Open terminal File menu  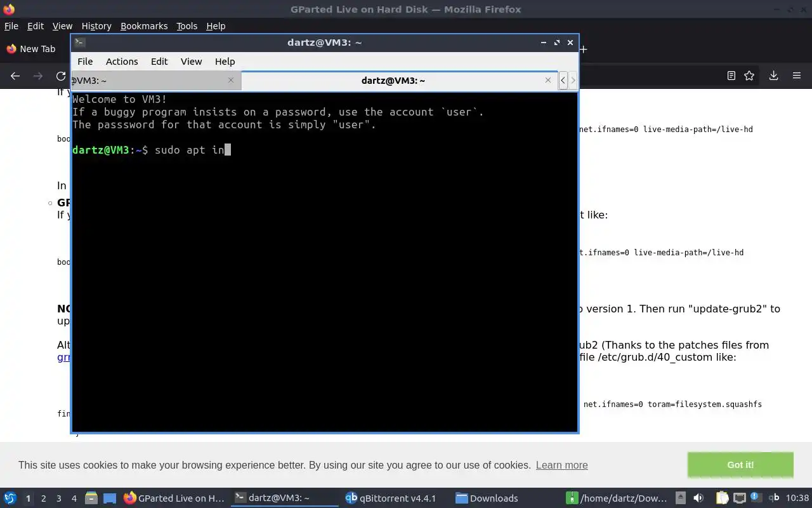pyautogui.click(x=85, y=62)
